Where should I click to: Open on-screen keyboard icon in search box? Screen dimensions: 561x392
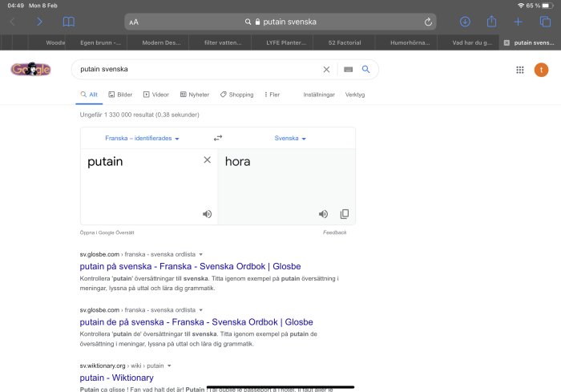pos(348,70)
